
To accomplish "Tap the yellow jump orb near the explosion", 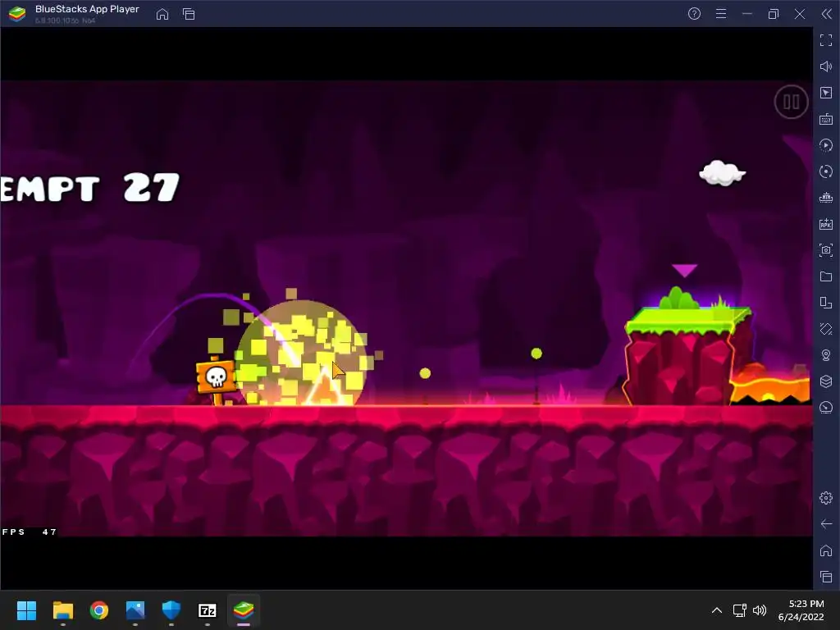I will (425, 373).
